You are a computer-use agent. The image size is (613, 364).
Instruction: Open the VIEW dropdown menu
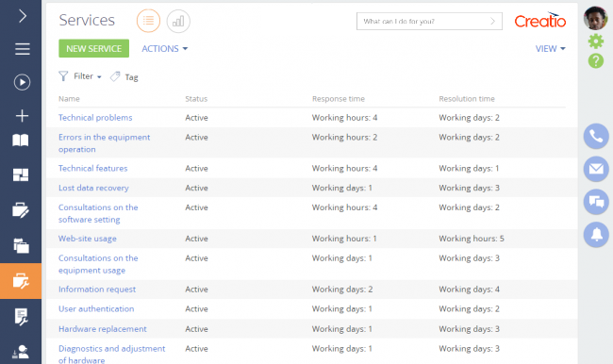(551, 49)
